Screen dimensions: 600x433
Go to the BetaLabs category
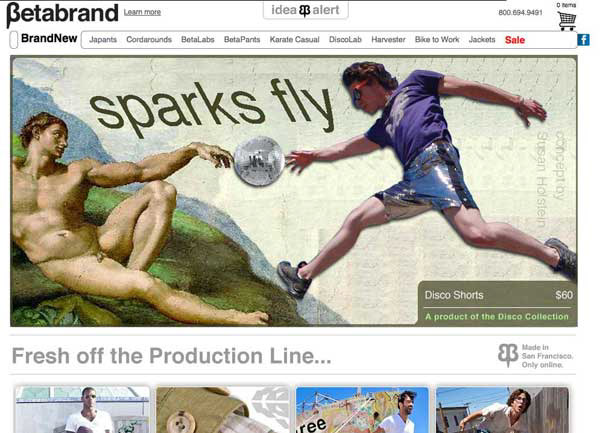pos(198,39)
